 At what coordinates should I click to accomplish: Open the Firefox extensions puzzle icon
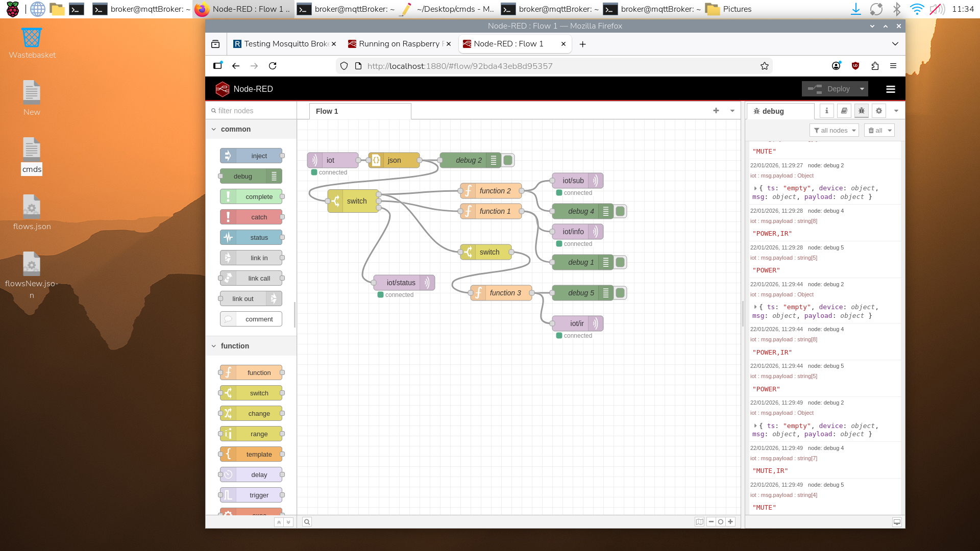[x=875, y=66]
